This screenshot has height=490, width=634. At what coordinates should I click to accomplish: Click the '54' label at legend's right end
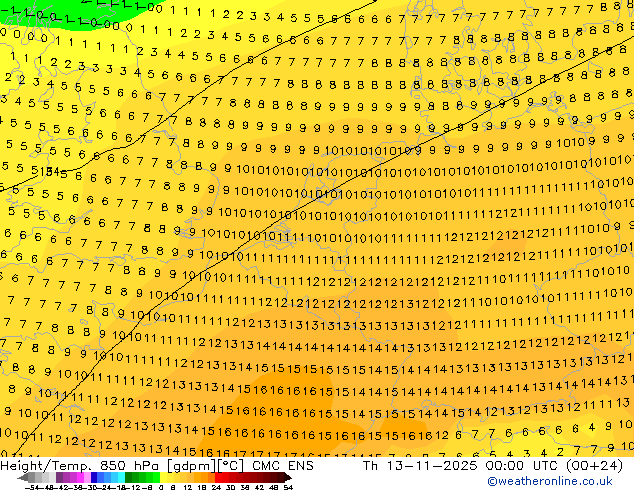click(287, 488)
